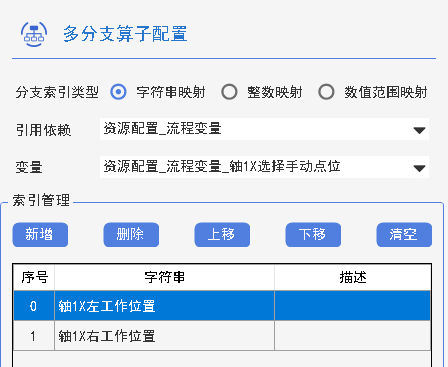
Task: Select row 轴1X右工作位置
Action: click(x=222, y=336)
